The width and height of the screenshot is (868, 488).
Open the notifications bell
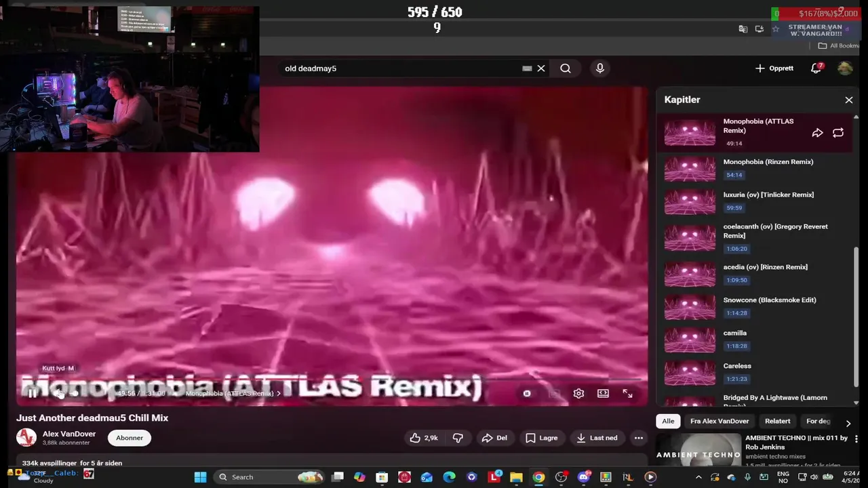tap(816, 68)
